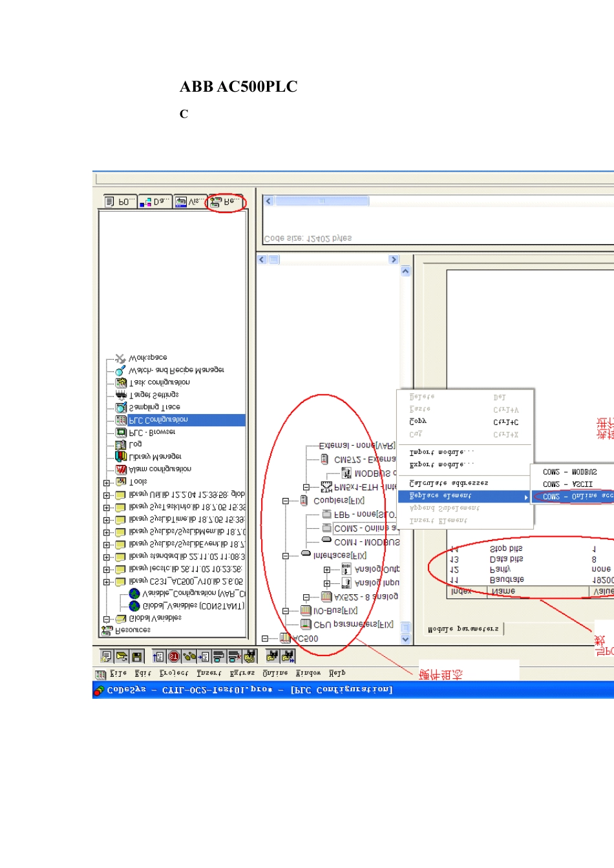Click the Global_Variables (CONSTANT) globe icon
Viewport: 614px width, 868px height.
134,606
